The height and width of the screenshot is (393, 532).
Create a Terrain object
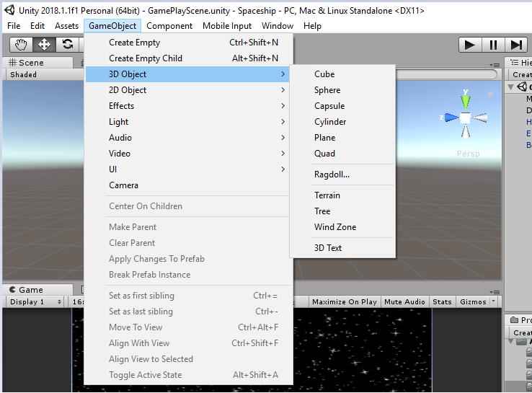(x=342, y=195)
